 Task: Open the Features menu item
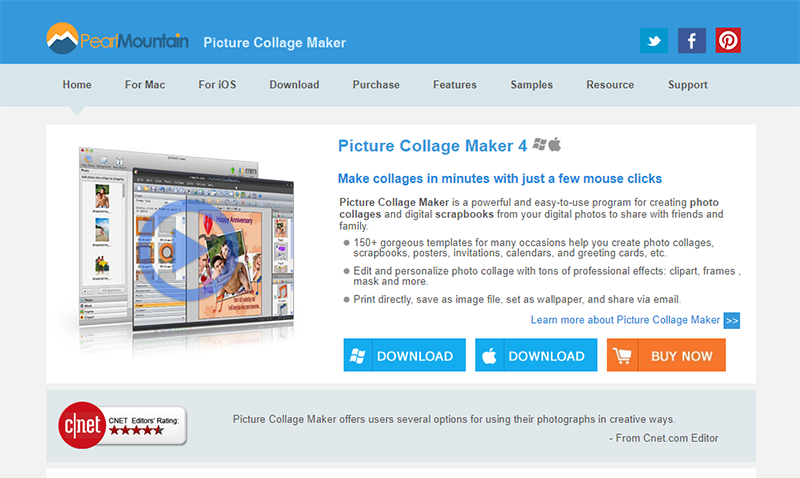[x=455, y=85]
